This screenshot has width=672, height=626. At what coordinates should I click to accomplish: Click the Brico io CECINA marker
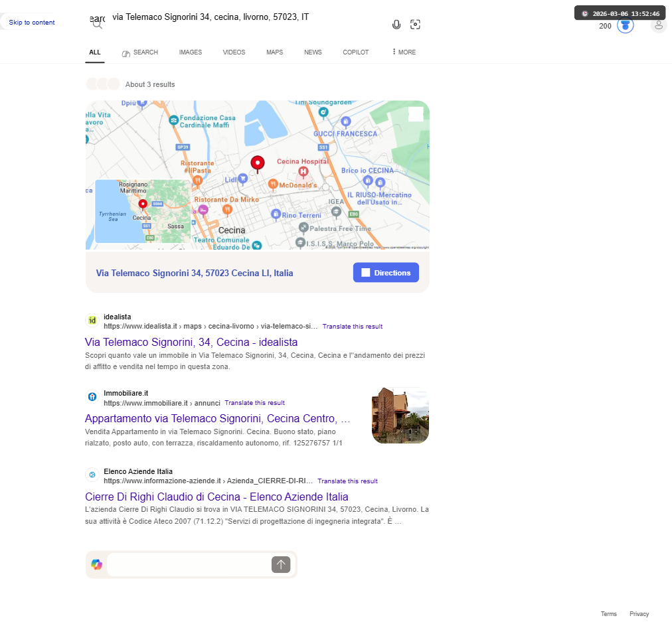coord(368,181)
